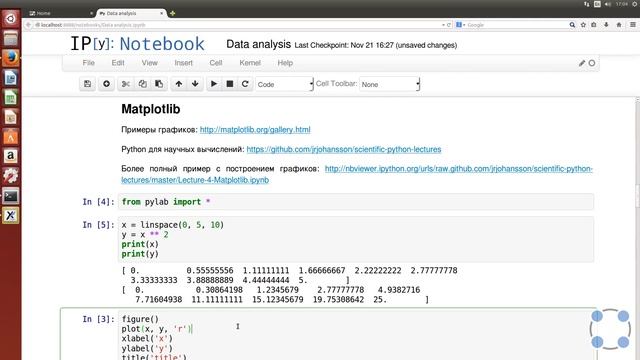Screen dimensions: 640x360
Task: Open the sound volume indicator
Action: [608, 4]
